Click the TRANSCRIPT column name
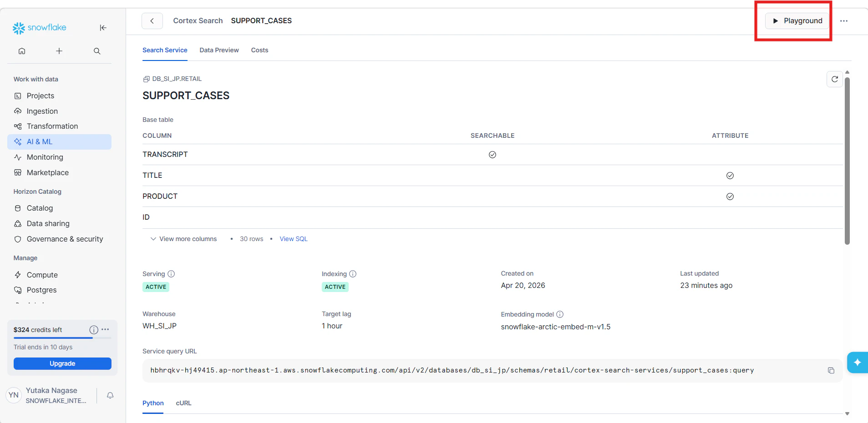This screenshot has width=868, height=423. (165, 155)
